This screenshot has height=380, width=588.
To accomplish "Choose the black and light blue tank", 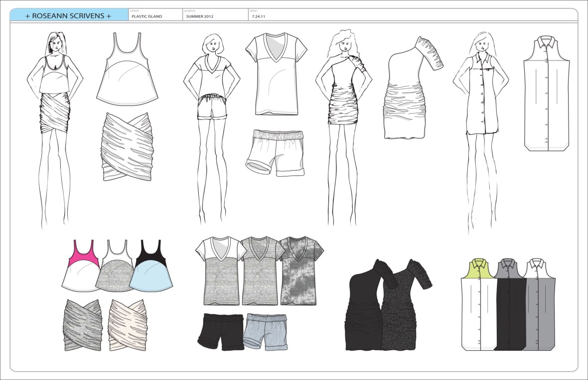I will (153, 269).
